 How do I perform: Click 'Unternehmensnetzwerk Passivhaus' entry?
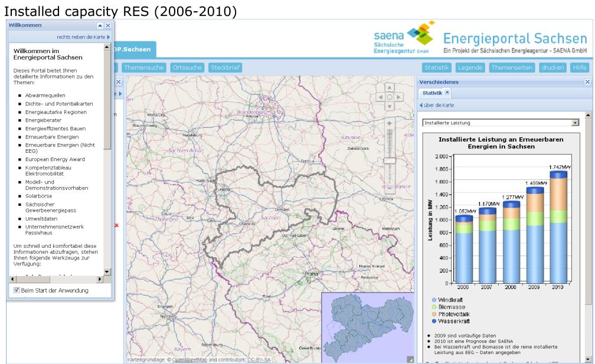pos(55,229)
